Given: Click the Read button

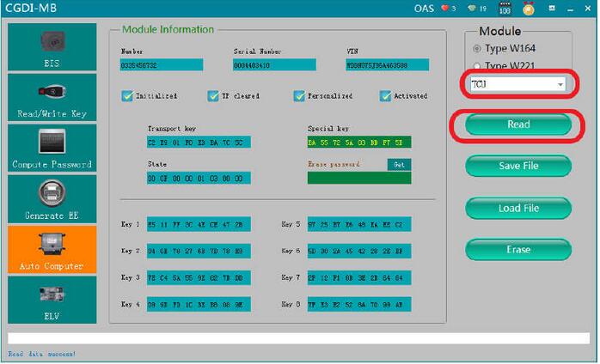Looking at the screenshot, I should pos(518,124).
